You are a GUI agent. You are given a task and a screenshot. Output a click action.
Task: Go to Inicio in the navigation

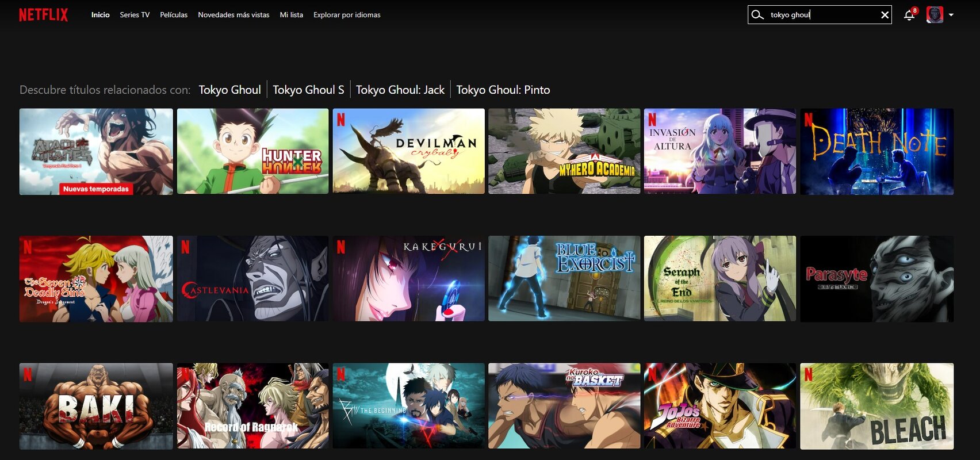coord(100,15)
